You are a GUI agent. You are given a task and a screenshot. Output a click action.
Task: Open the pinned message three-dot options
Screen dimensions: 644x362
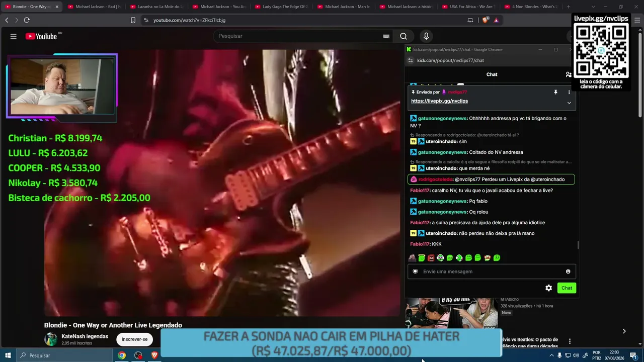[569, 93]
